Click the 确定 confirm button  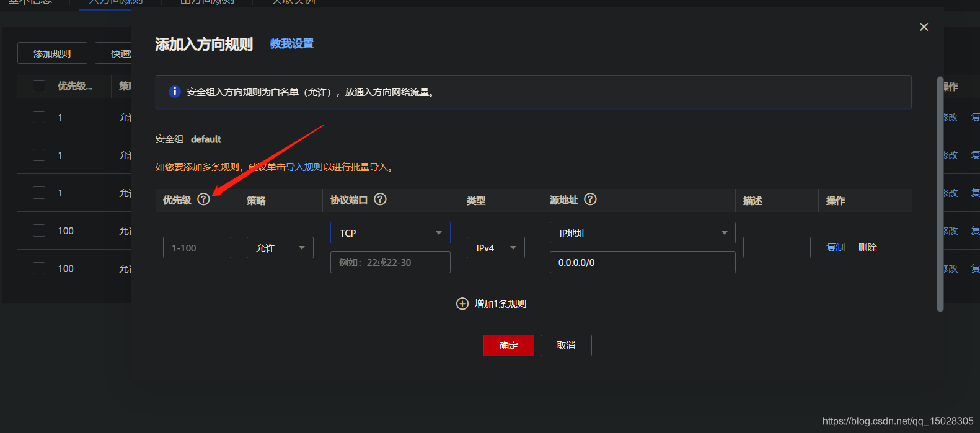coord(509,346)
